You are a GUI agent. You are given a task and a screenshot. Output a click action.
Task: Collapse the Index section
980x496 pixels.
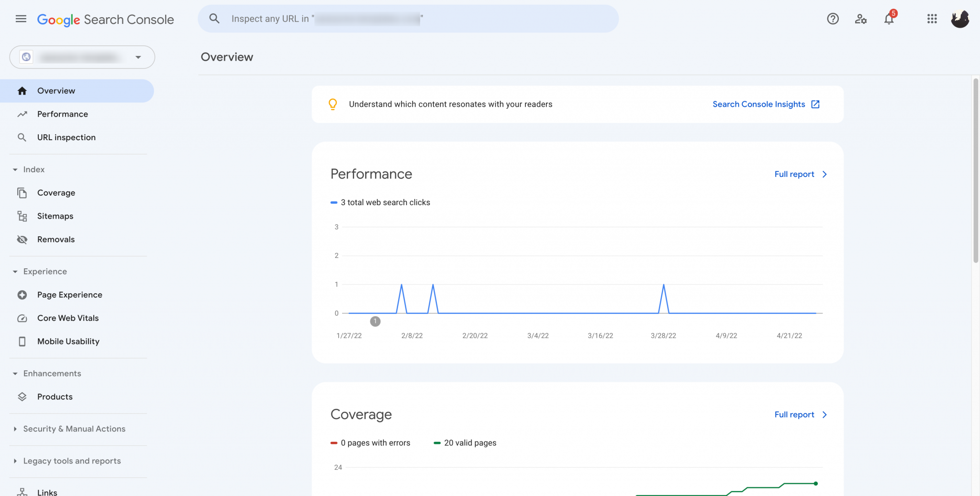15,169
